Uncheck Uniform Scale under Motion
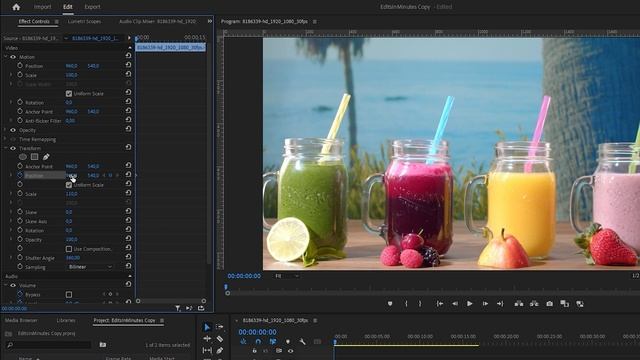The width and height of the screenshot is (640, 360). tap(69, 93)
